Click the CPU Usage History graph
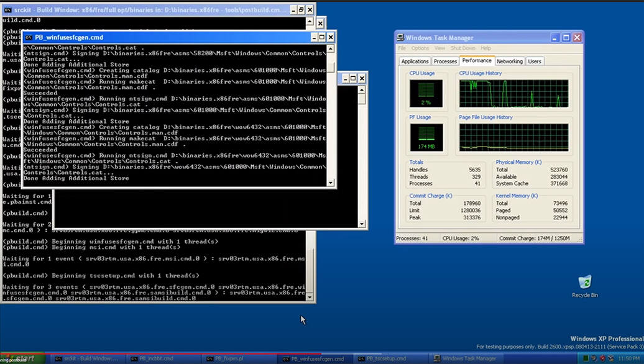The width and height of the screenshot is (644, 364). pyautogui.click(x=514, y=94)
